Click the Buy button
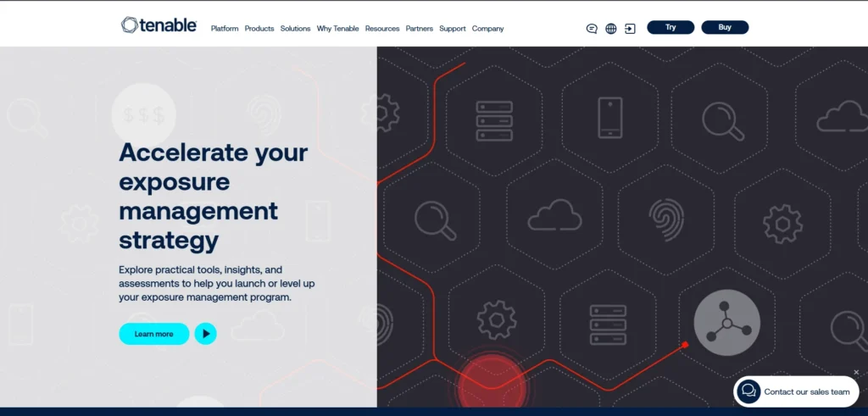868x416 pixels. (x=725, y=27)
